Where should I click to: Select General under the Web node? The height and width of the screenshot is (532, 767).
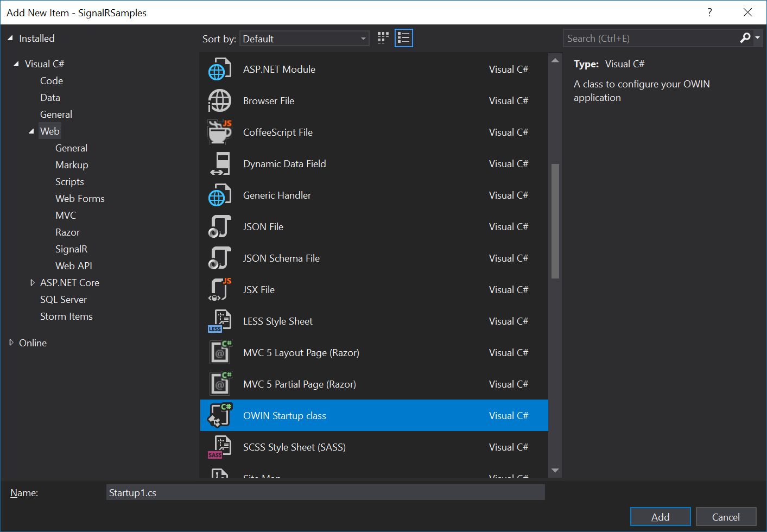point(71,148)
